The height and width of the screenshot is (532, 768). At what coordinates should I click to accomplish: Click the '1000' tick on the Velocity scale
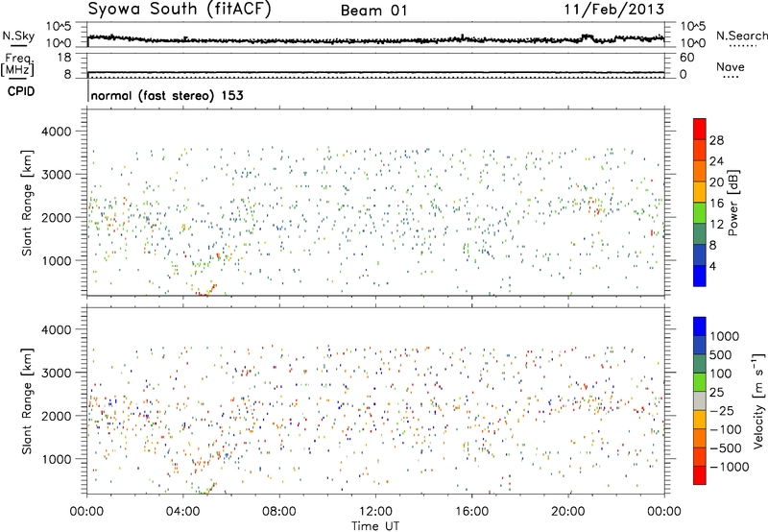[724, 336]
